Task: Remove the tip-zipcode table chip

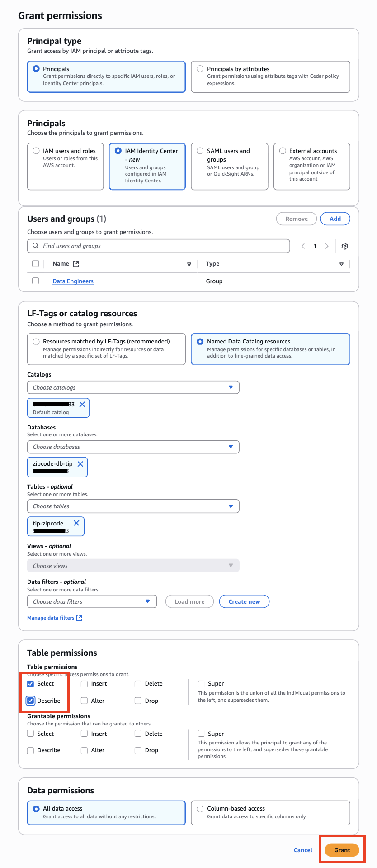Action: click(x=76, y=523)
